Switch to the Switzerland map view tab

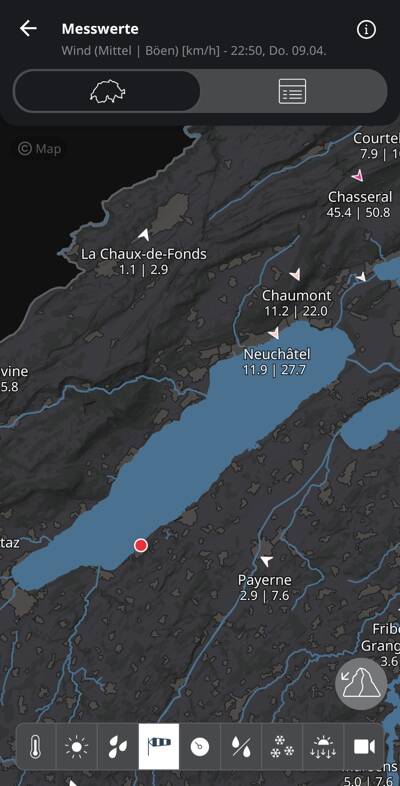107,91
